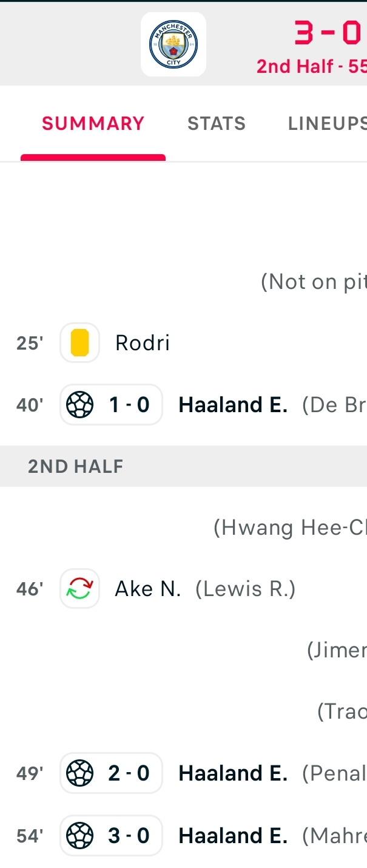Select Haaland E. at the 49' penalty goal
Image resolution: width=367 pixels, height=868 pixels.
coord(233,773)
